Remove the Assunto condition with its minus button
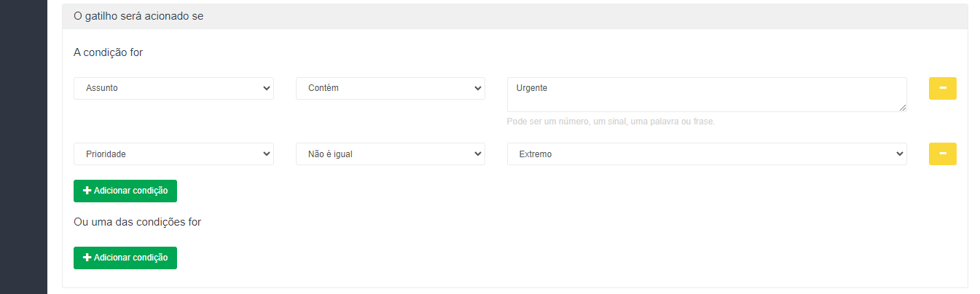Viewport: 980px width, 294px height. click(x=942, y=88)
